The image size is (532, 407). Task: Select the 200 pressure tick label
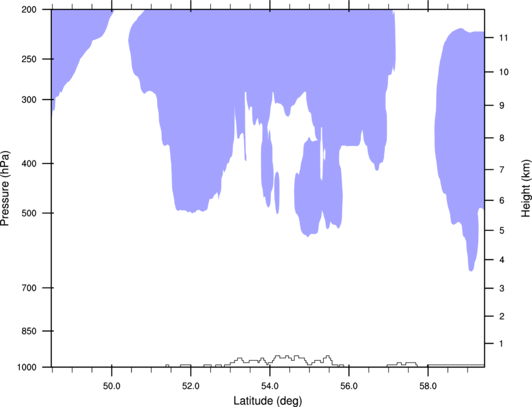coord(29,10)
